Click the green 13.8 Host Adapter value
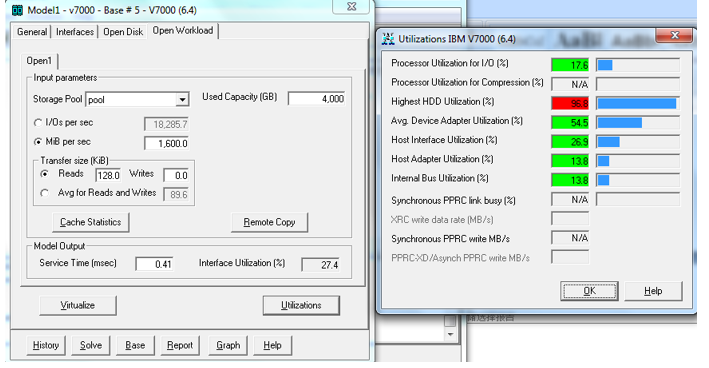This screenshot has height=368, width=709. 570,161
